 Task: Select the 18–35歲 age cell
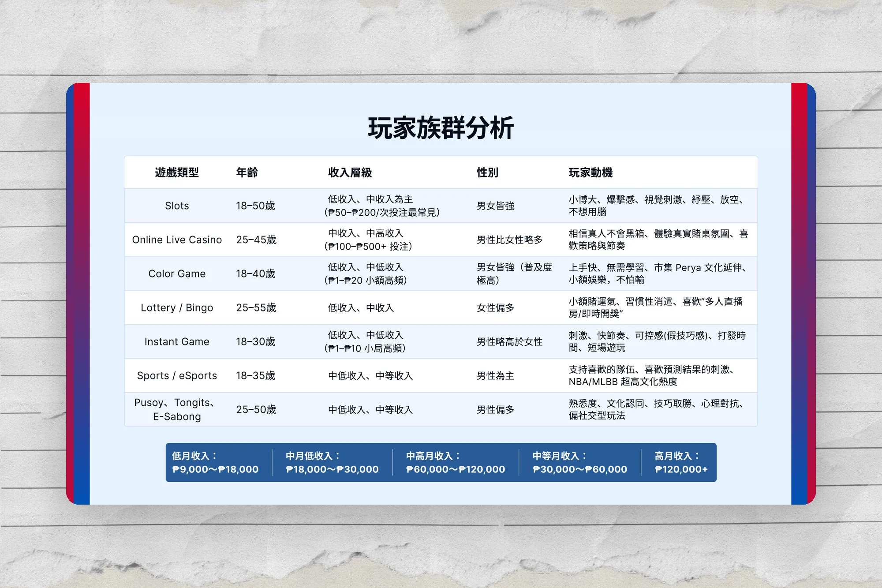(x=256, y=376)
